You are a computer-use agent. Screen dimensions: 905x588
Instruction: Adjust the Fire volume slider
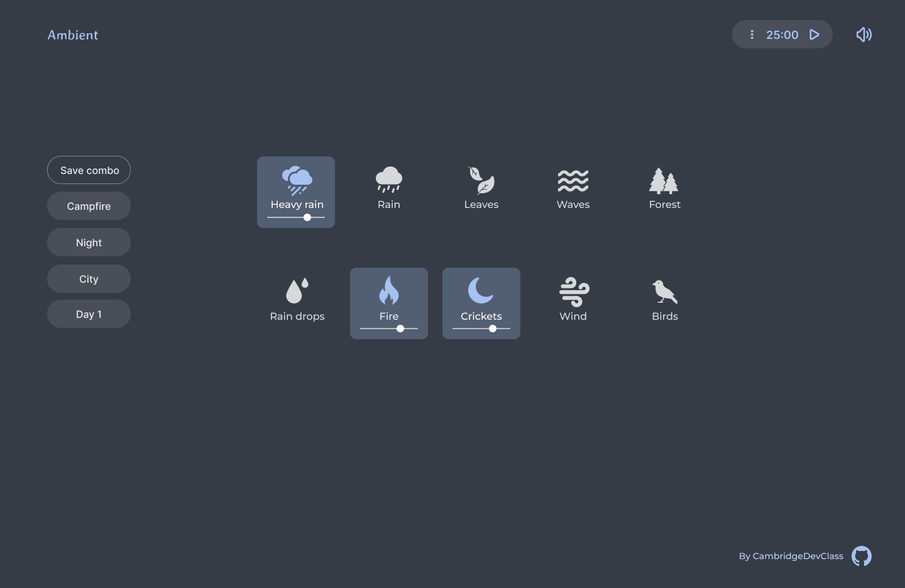click(x=389, y=329)
